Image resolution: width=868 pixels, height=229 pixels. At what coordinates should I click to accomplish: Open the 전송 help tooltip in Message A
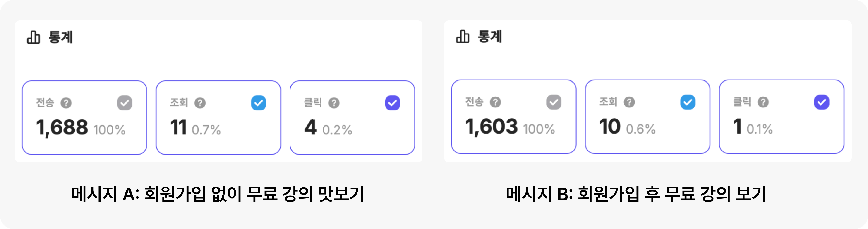(66, 103)
